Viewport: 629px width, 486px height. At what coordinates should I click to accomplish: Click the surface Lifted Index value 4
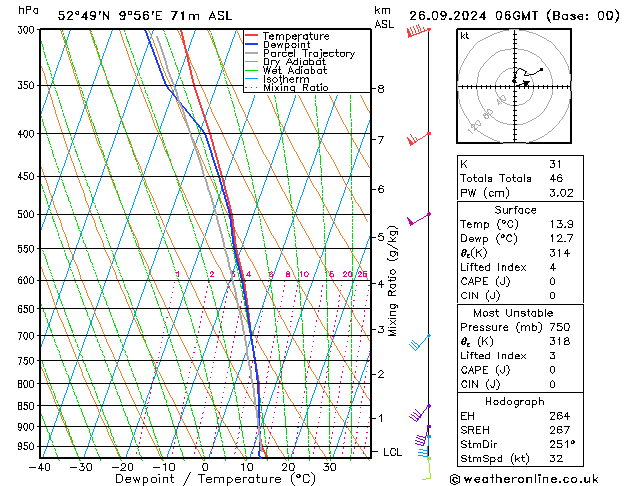(553, 267)
